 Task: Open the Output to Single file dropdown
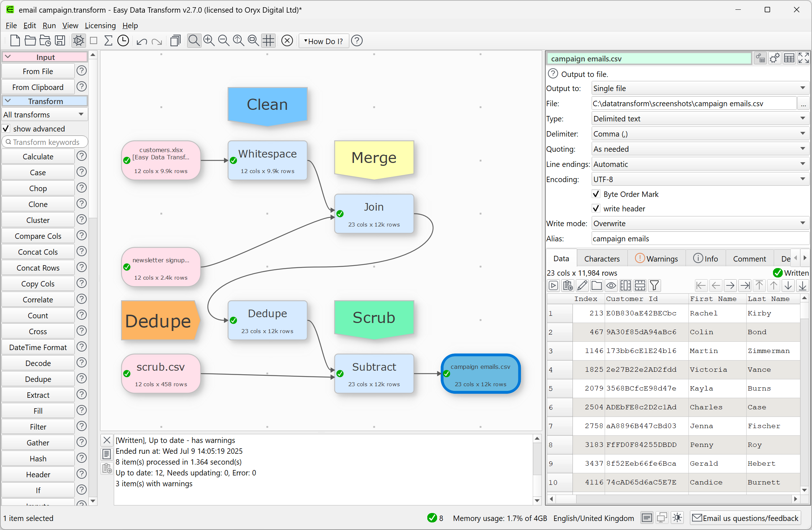(700, 88)
